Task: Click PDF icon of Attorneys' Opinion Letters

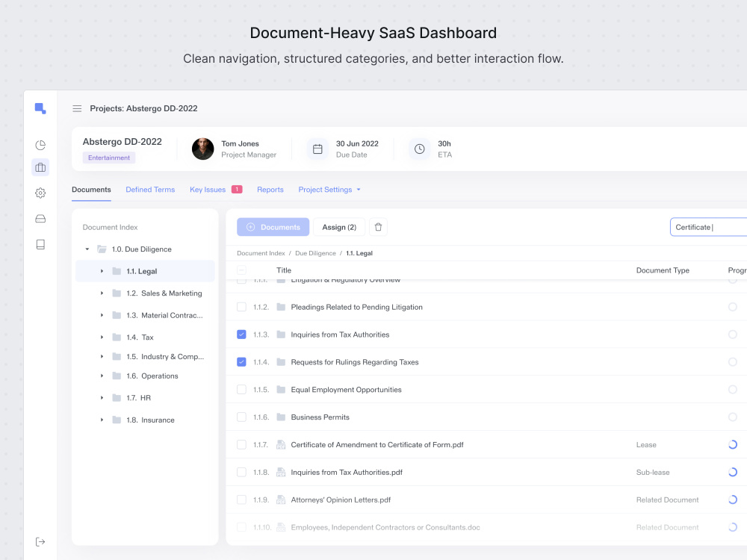Action: tap(281, 500)
